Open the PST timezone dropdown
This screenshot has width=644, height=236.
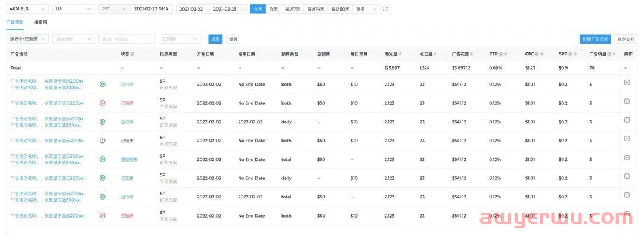click(114, 9)
